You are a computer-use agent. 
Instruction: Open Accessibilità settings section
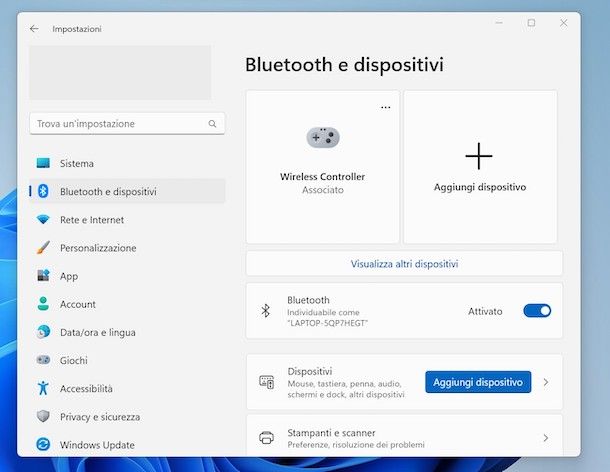128,388
